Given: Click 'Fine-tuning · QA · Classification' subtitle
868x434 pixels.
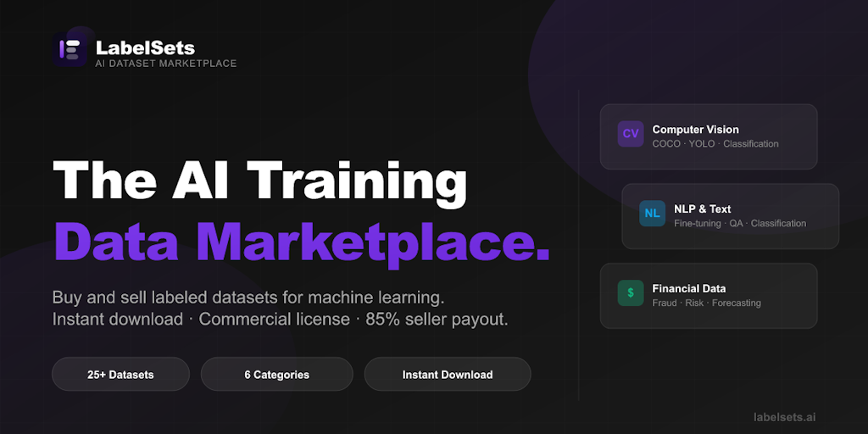Looking at the screenshot, I should [x=740, y=224].
